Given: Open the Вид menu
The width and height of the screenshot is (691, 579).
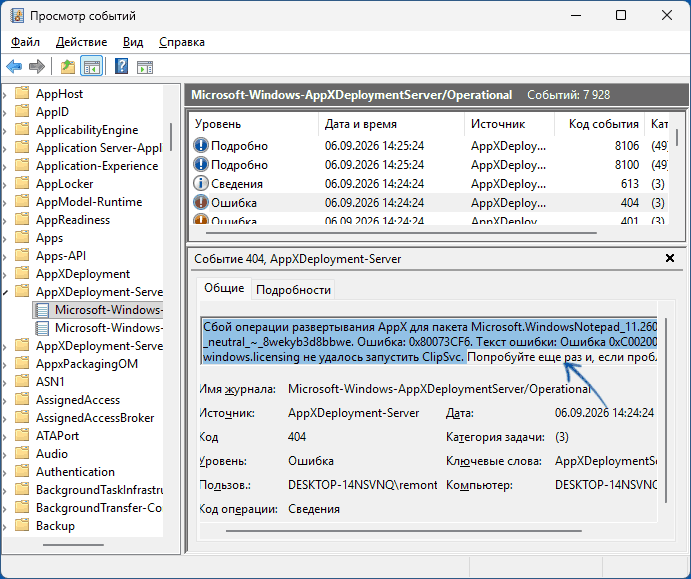Looking at the screenshot, I should pyautogui.click(x=133, y=42).
